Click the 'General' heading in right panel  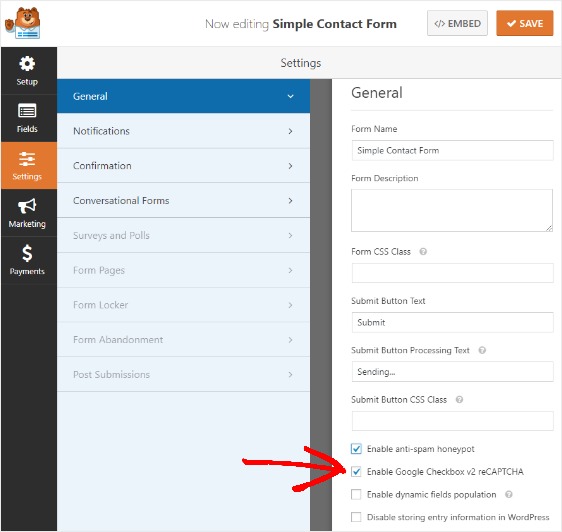point(377,93)
